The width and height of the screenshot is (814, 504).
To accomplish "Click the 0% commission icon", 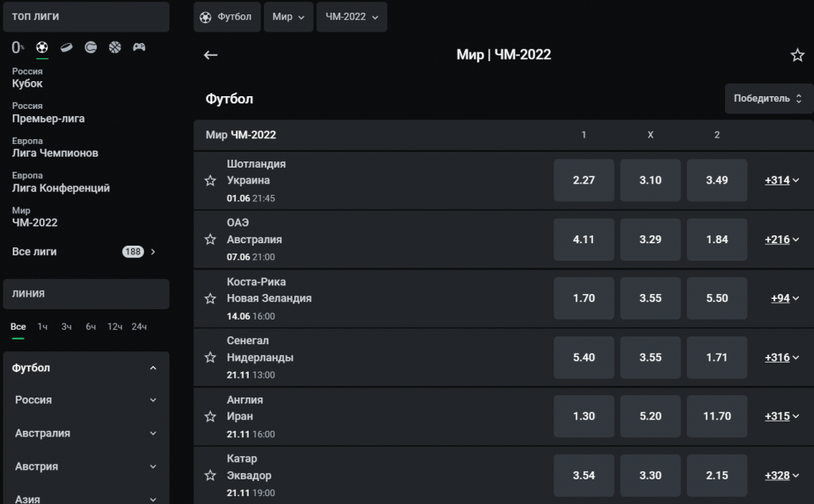I will pyautogui.click(x=18, y=48).
